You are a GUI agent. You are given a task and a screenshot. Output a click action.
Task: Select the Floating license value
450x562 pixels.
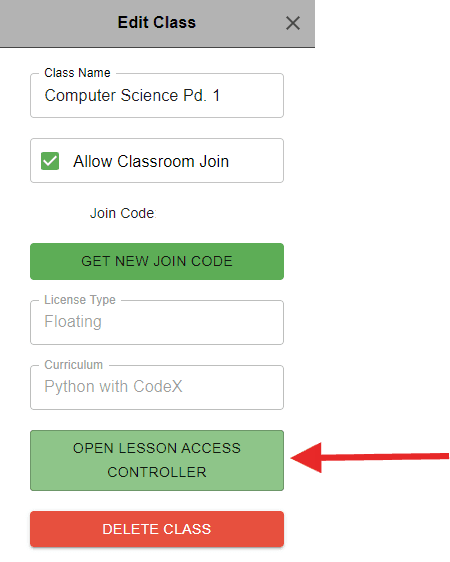[73, 322]
